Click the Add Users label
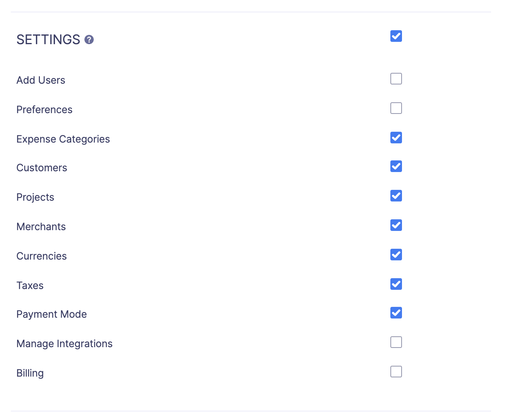 point(41,80)
